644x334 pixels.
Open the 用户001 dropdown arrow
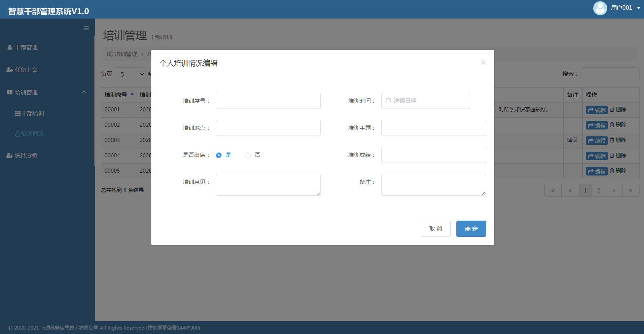[x=639, y=8]
